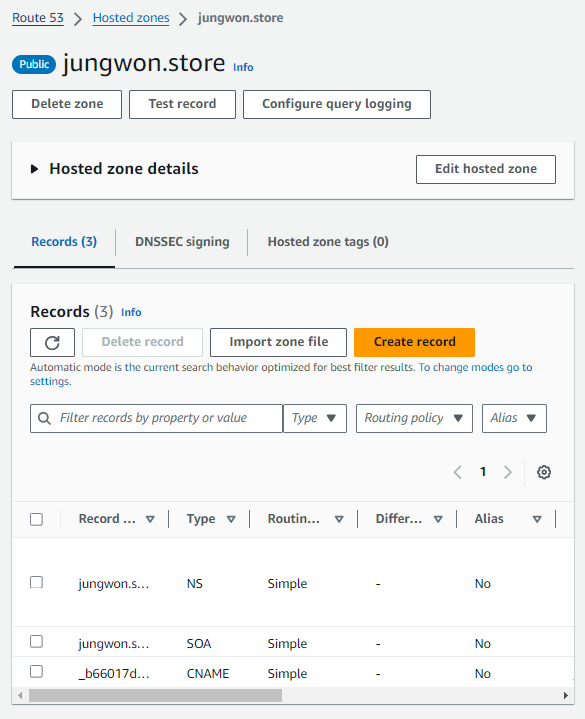Click 'To change modes go to settings' link
This screenshot has width=585, height=719.
point(475,368)
